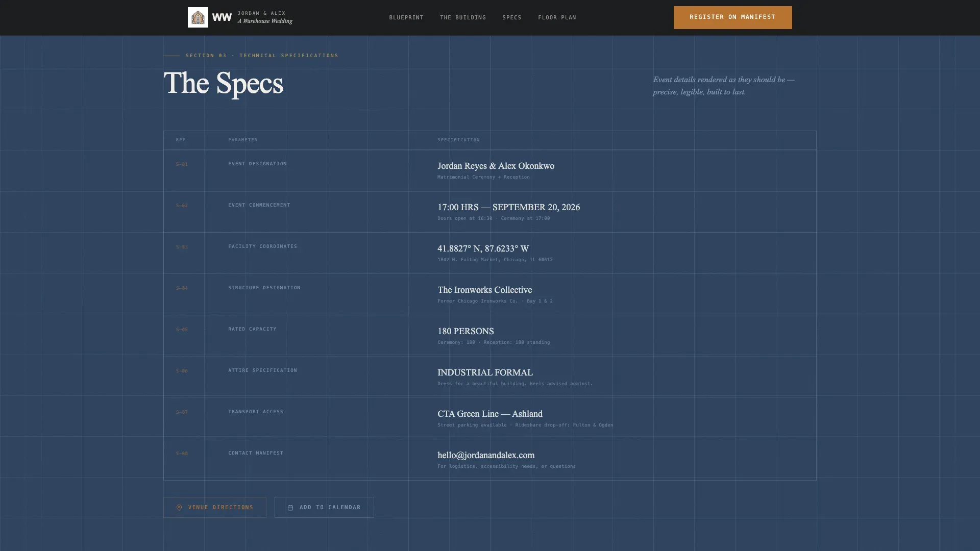Screen dimensions: 980x551
Task: Click the location pin icon on Venue Directions
Action: (179, 508)
